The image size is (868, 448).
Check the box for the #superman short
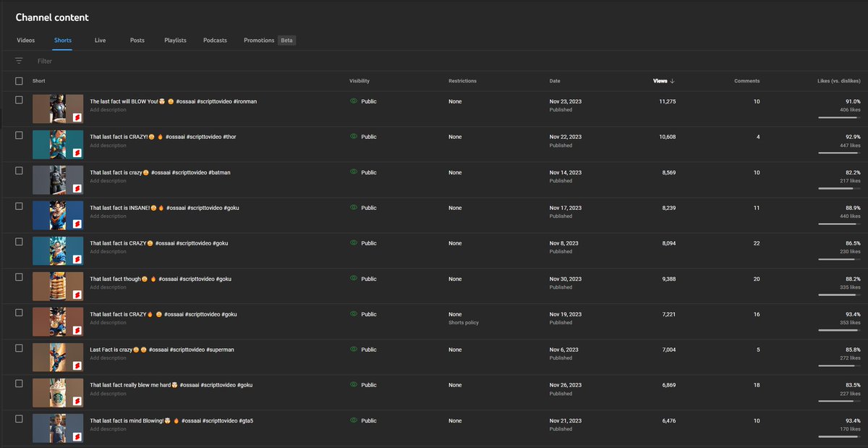(x=19, y=348)
